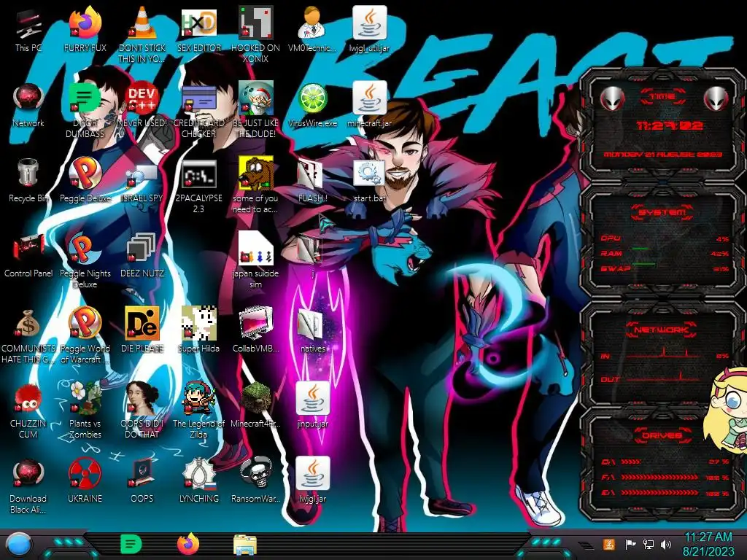Open the natives folder

(312, 330)
